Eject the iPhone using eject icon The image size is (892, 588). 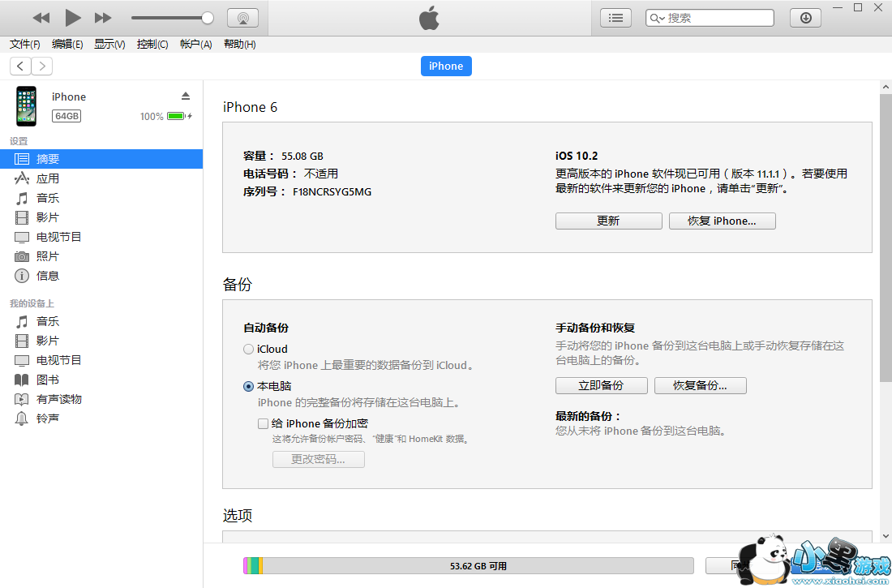tap(186, 97)
